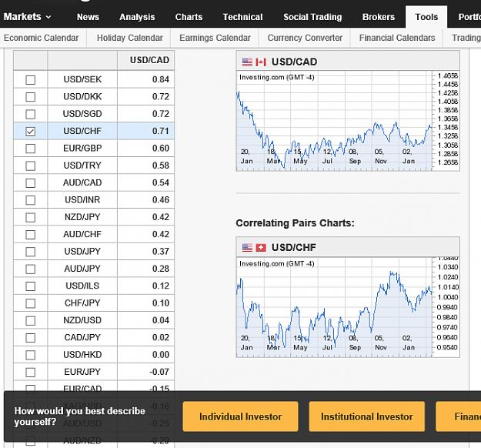Check the USD/SGD checkbox
This screenshot has width=481, height=448.
(x=30, y=114)
